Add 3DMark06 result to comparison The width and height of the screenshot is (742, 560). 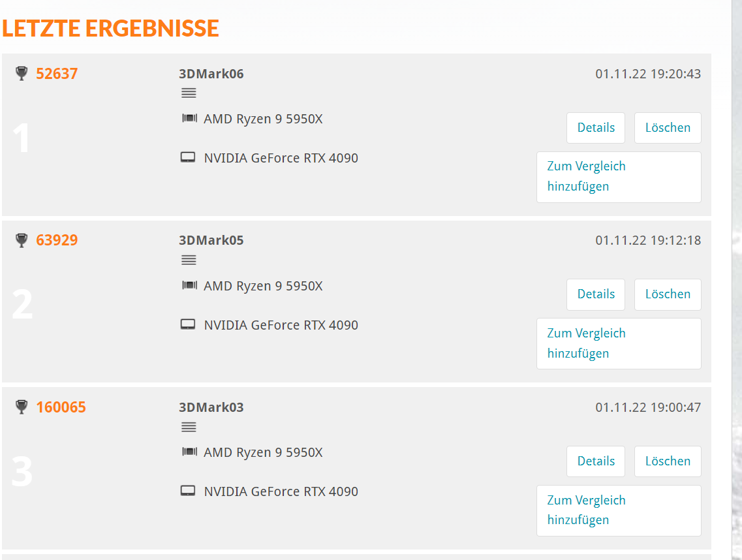[x=619, y=177]
